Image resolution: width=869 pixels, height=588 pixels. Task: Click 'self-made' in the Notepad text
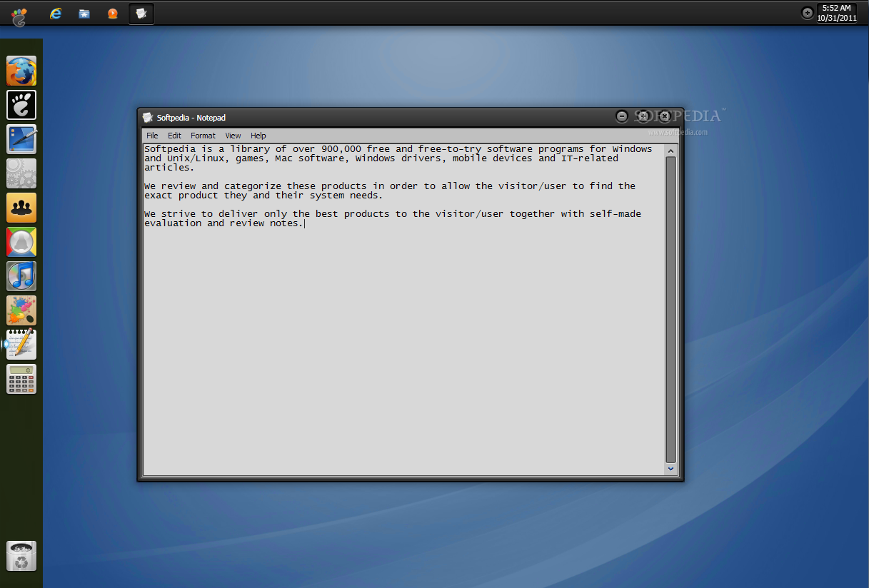[616, 214]
